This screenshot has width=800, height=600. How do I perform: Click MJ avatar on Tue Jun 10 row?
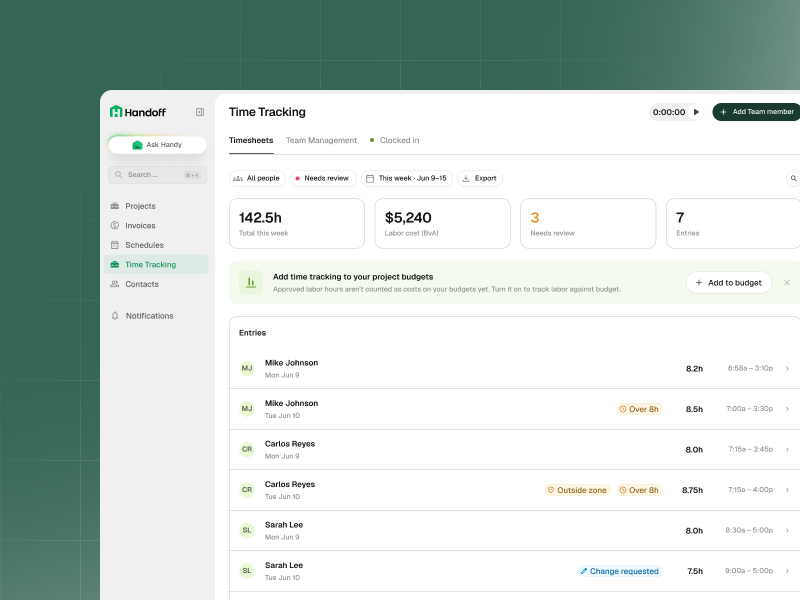[247, 409]
